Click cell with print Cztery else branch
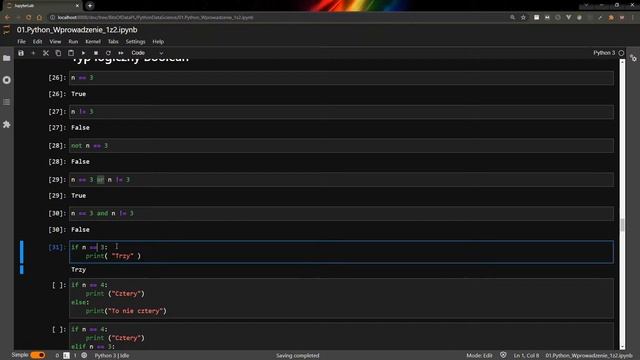The height and width of the screenshot is (360, 640). (x=341, y=298)
